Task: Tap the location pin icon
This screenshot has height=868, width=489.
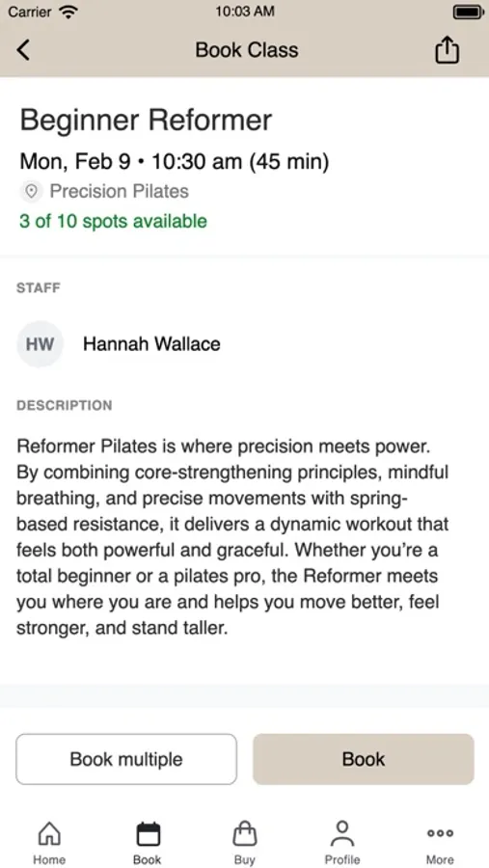Action: [x=32, y=192]
